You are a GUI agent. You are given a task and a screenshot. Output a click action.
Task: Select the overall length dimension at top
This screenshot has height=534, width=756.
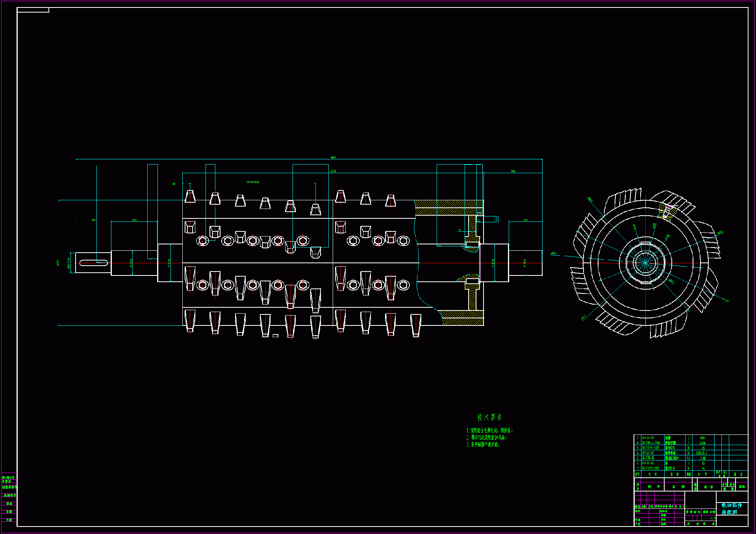[x=333, y=158]
